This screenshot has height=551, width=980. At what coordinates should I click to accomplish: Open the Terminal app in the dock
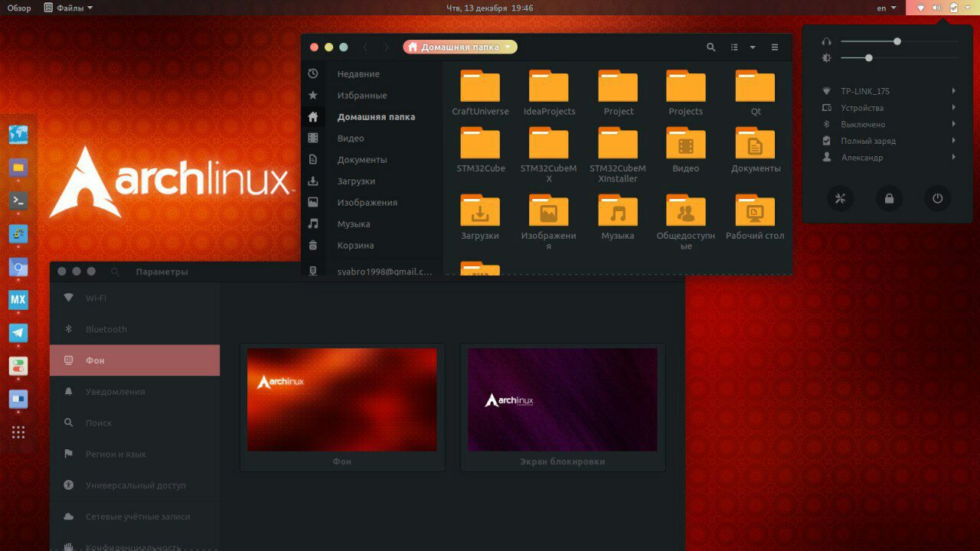pyautogui.click(x=18, y=201)
